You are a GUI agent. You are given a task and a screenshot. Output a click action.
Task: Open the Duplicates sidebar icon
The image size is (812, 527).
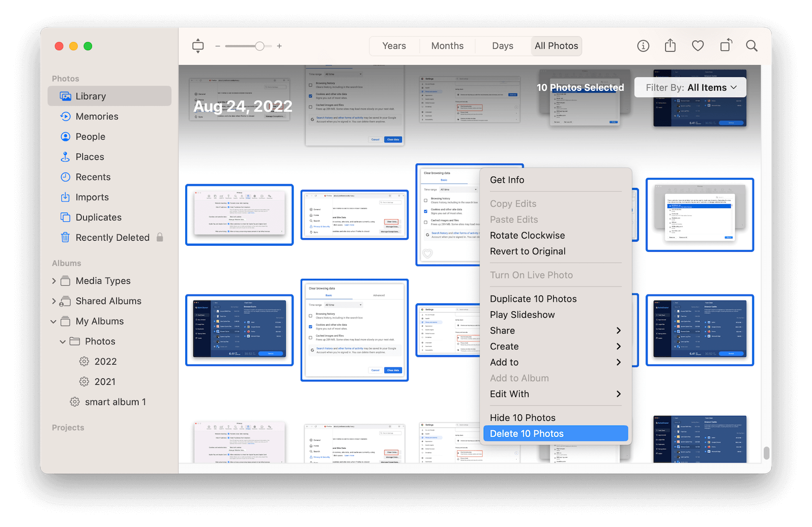[x=65, y=217]
